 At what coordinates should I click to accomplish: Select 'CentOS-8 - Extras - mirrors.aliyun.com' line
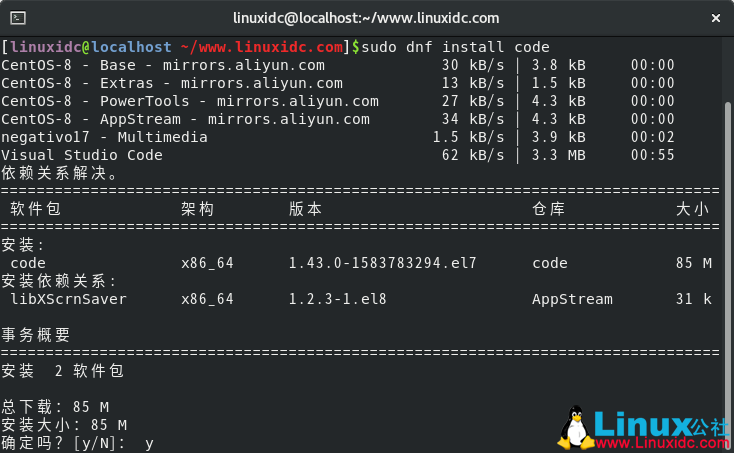(x=172, y=83)
